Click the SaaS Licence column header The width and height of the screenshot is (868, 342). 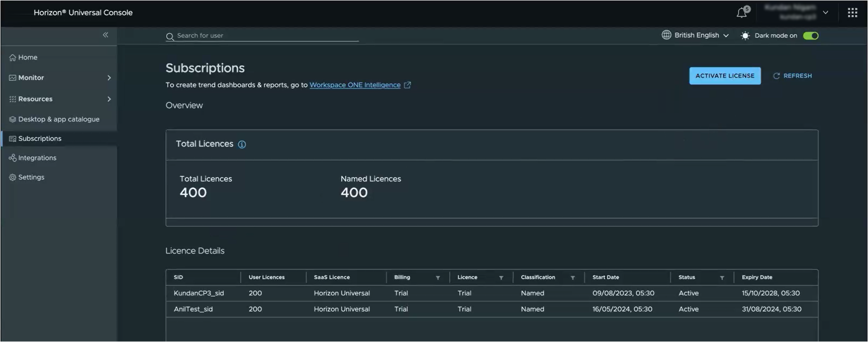[332, 277]
